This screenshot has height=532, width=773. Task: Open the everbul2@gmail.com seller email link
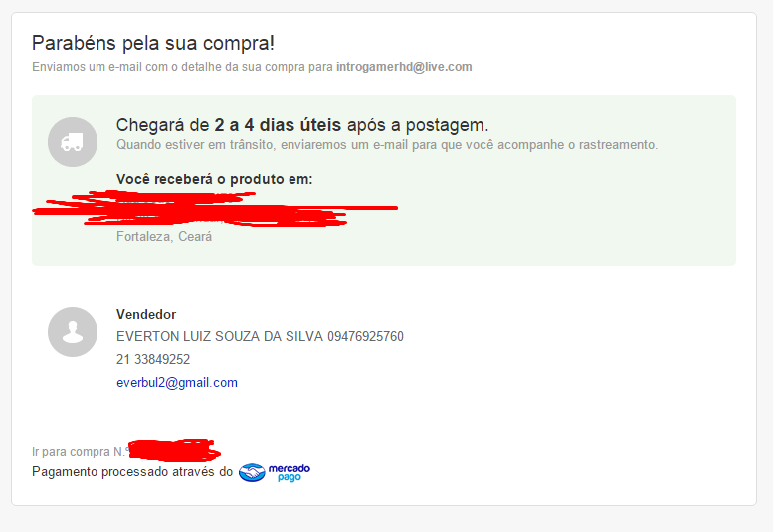[x=177, y=383]
